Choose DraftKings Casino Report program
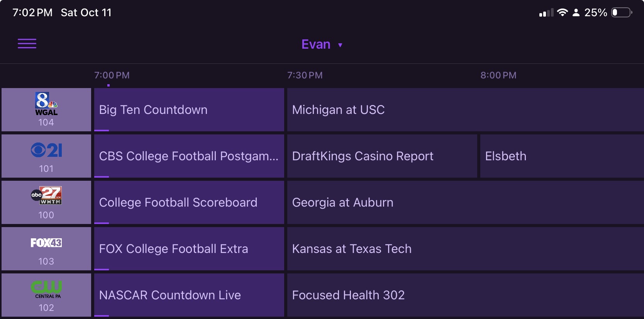This screenshot has width=644, height=319. coord(382,156)
